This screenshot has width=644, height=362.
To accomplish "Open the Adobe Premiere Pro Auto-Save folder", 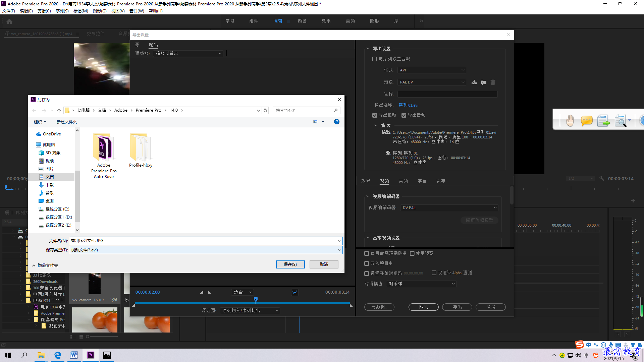I will tap(104, 156).
